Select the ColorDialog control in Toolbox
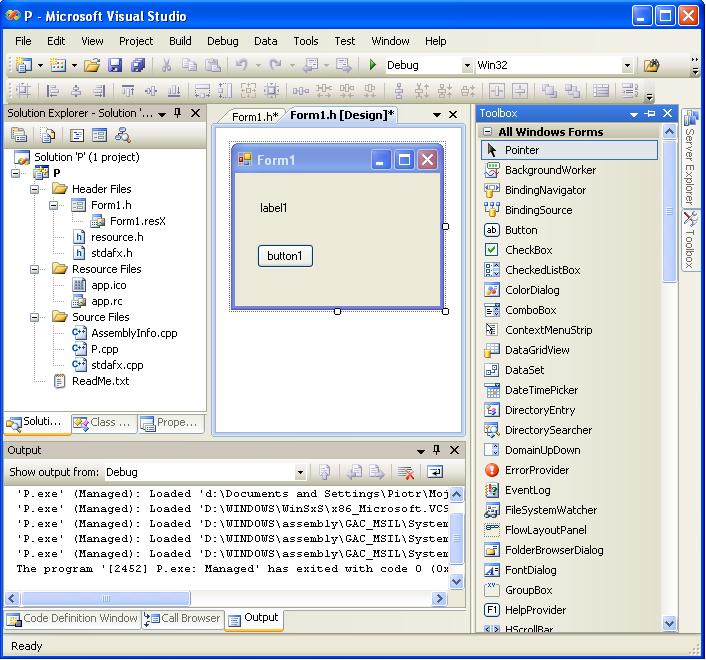Viewport: 706px width, 660px height. pos(569,290)
